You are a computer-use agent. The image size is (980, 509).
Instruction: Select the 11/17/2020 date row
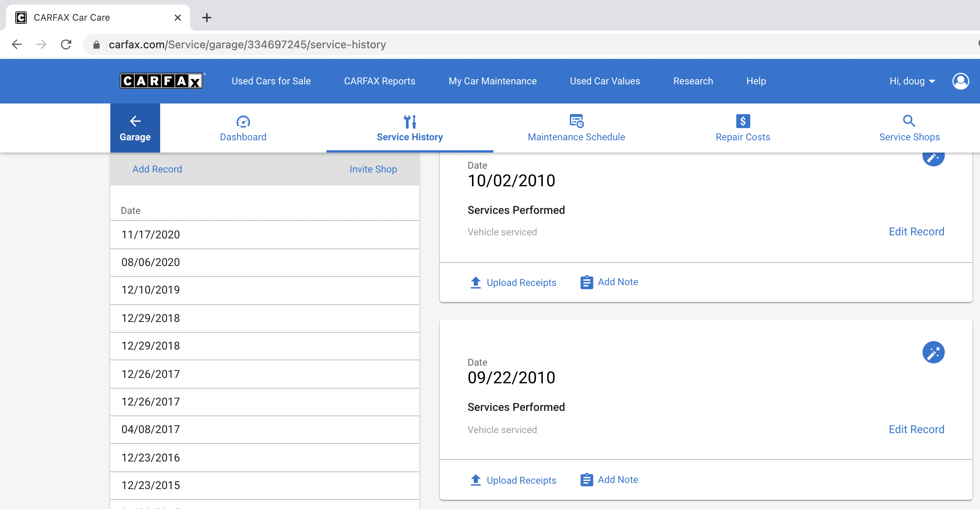265,235
